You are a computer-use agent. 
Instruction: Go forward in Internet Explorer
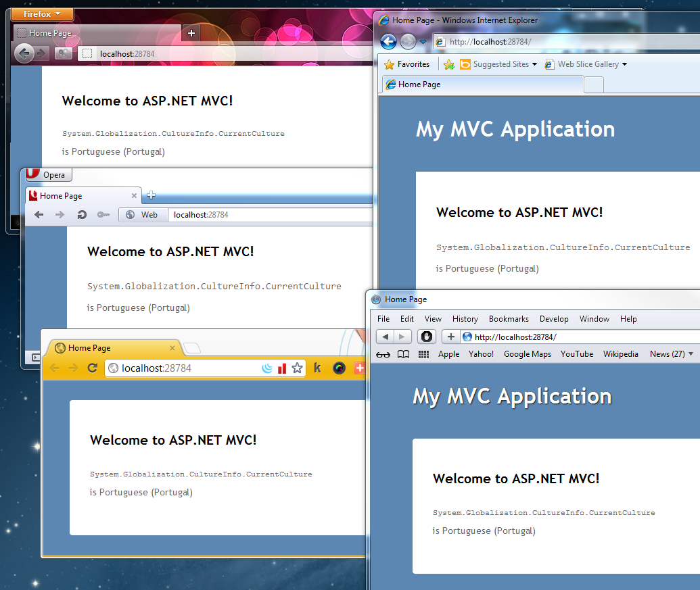[408, 42]
